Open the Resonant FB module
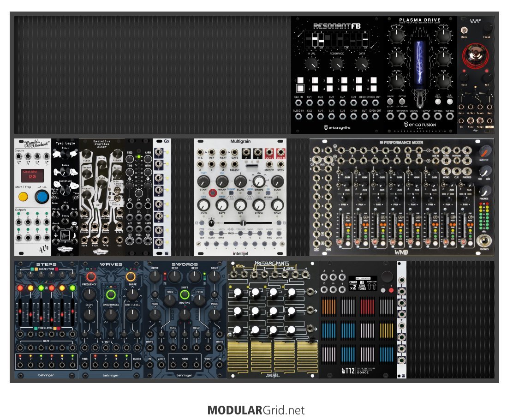 [337, 75]
